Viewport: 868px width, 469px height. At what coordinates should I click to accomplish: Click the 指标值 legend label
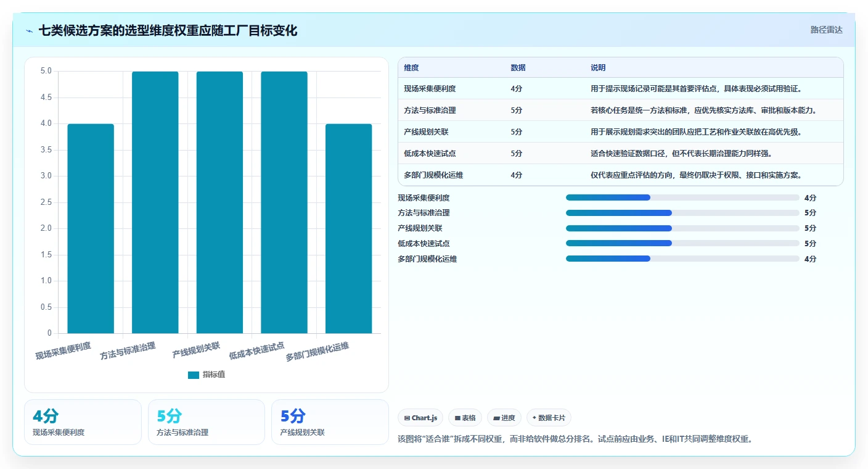(214, 375)
